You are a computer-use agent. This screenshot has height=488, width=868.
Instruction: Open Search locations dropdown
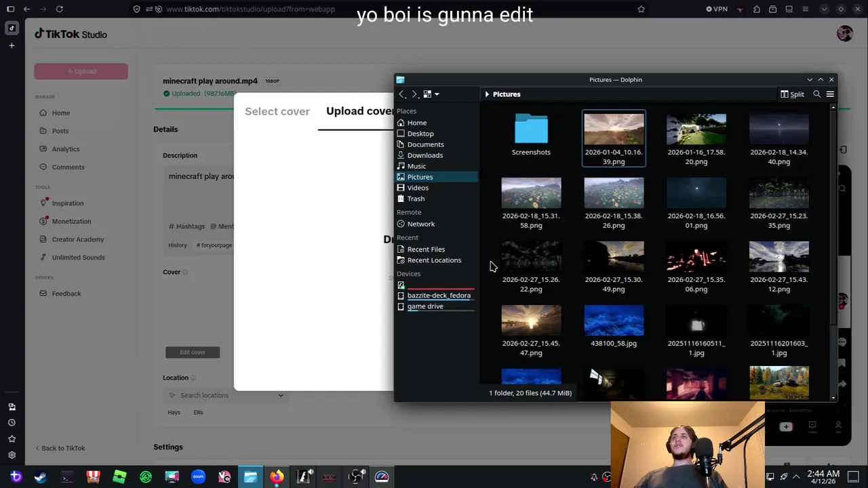(226, 395)
